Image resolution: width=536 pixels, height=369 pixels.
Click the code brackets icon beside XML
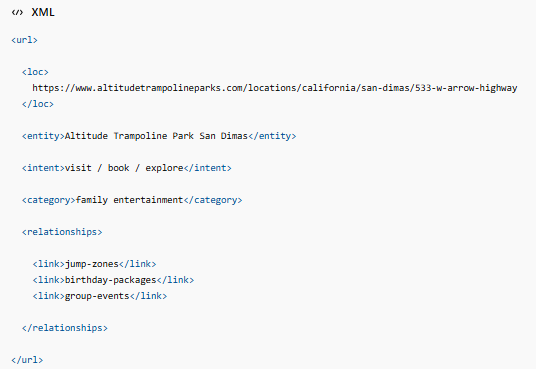17,12
